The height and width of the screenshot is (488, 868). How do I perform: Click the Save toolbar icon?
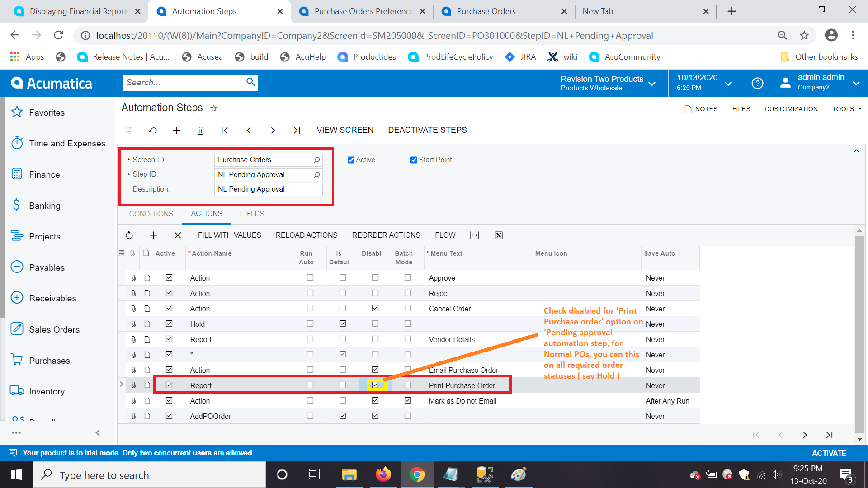tap(128, 131)
